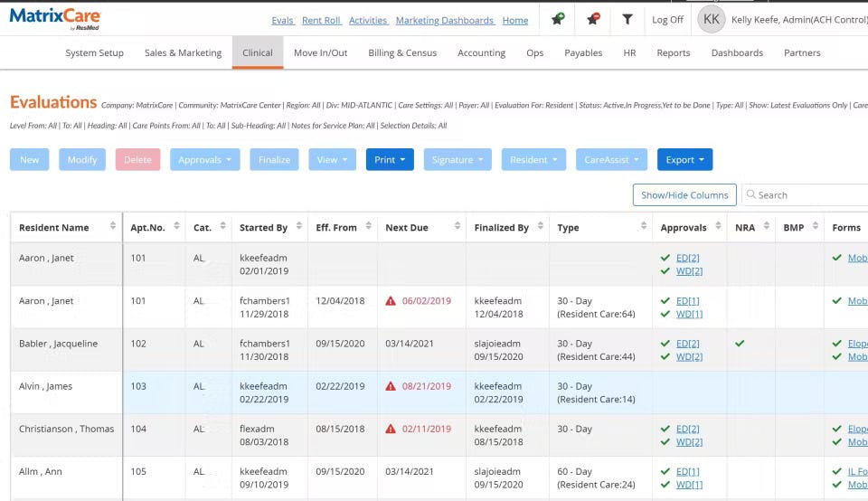868x501 pixels.
Task: Open the funnel filter icon
Action: pyautogui.click(x=627, y=19)
